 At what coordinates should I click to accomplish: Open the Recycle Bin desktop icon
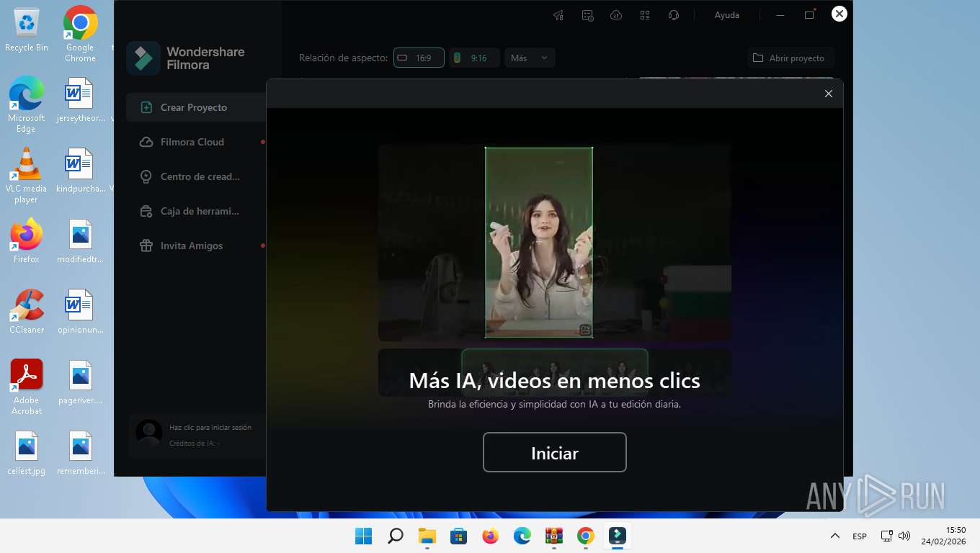[x=27, y=30]
